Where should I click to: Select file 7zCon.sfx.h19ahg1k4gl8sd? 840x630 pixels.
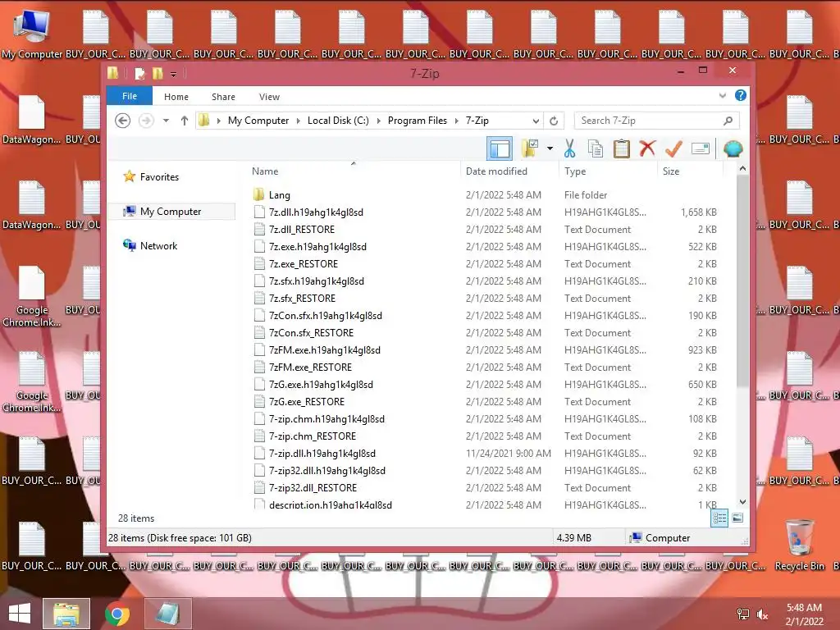click(325, 316)
